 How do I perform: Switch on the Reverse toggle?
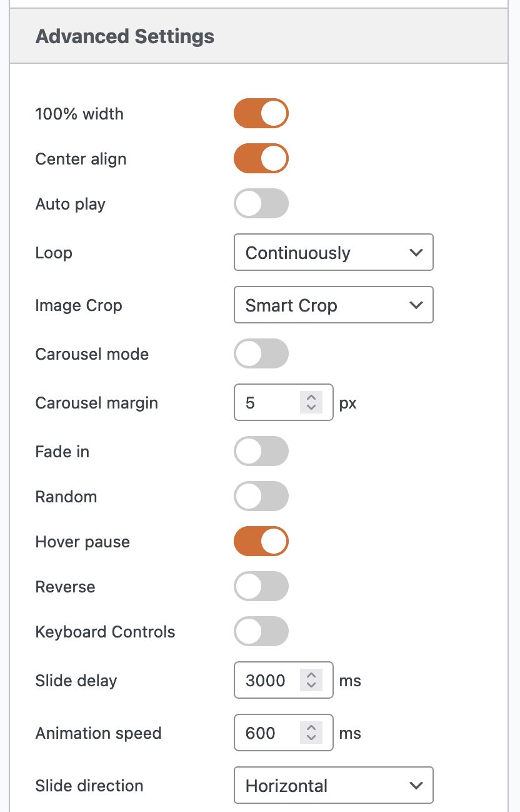pyautogui.click(x=261, y=587)
